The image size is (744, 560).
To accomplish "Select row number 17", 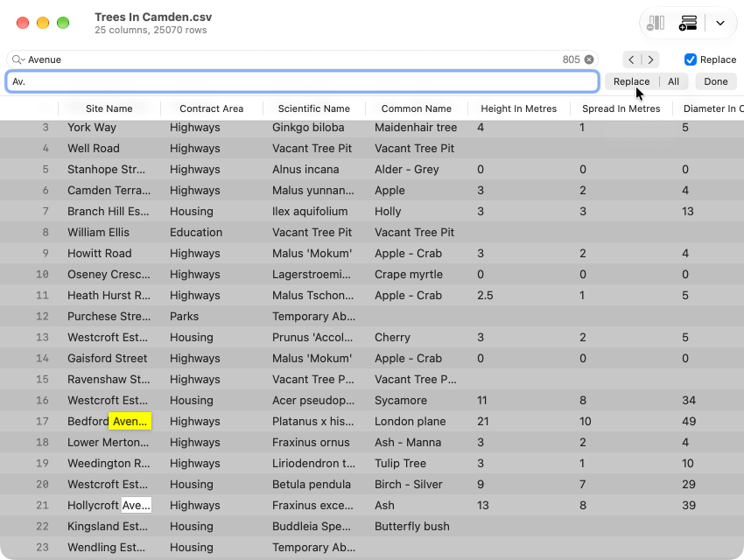I will coord(42,421).
